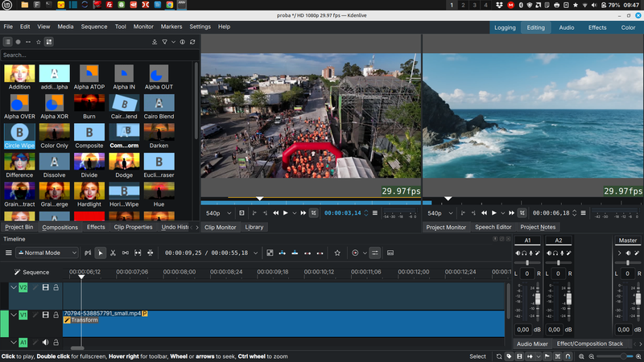
Task: Toggle lock on the V2 track
Action: [56, 287]
